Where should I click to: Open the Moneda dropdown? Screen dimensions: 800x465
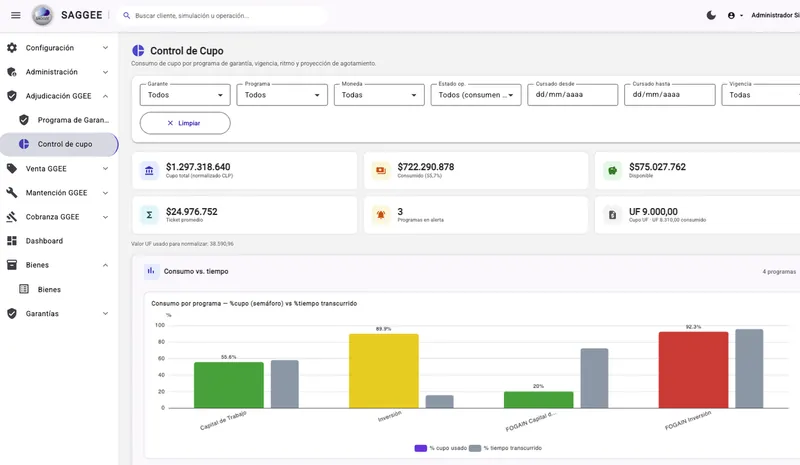click(379, 95)
